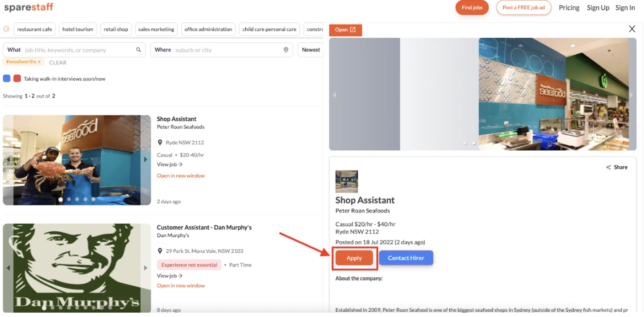The width and height of the screenshot is (644, 317).
Task: Click the Share icon in job detail
Action: pos(608,168)
